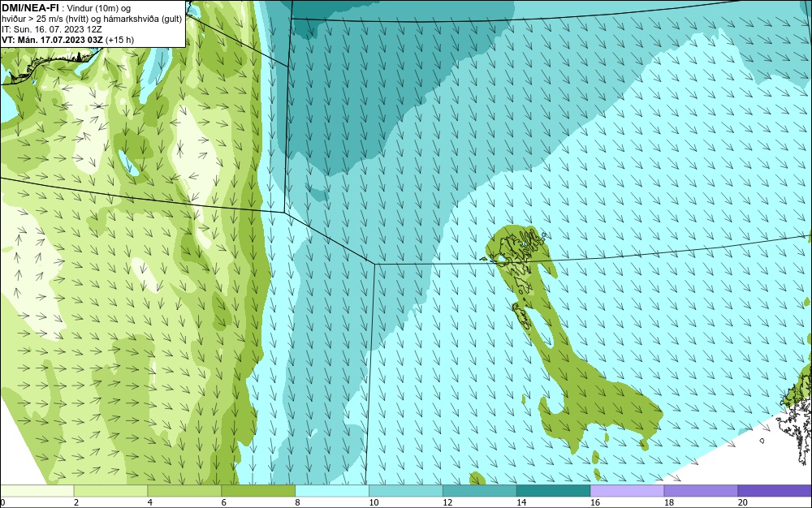Click the above 20 m/s dark violet swatch

tap(775, 490)
